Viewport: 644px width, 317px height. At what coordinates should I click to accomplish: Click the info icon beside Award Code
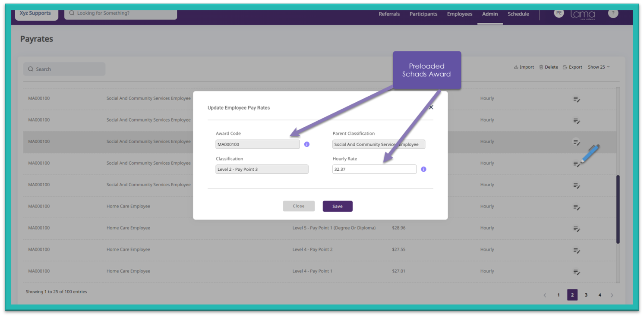click(307, 144)
